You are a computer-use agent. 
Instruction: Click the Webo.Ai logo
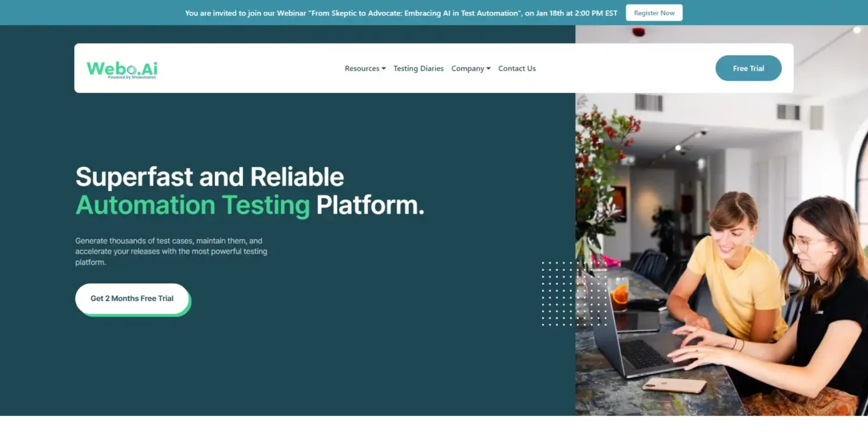point(122,69)
